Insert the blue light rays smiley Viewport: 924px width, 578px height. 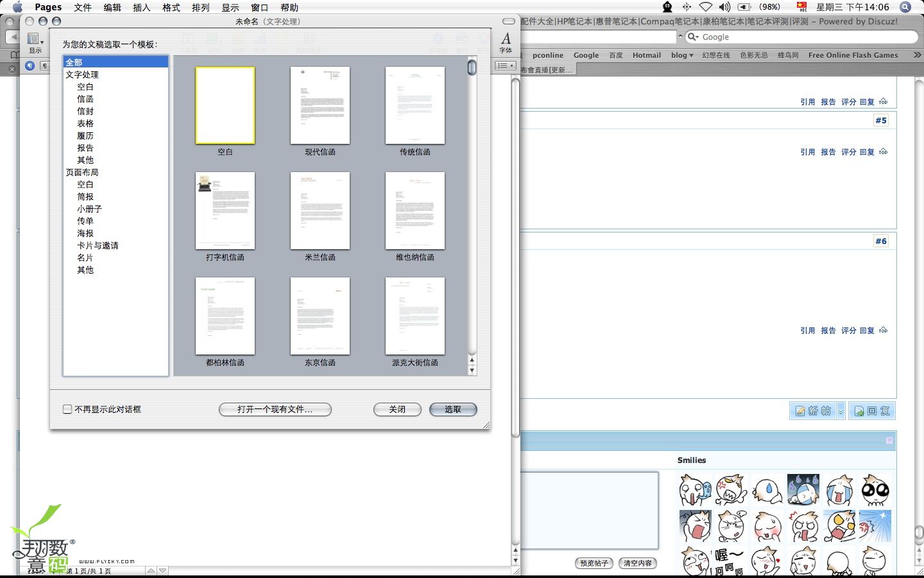875,527
